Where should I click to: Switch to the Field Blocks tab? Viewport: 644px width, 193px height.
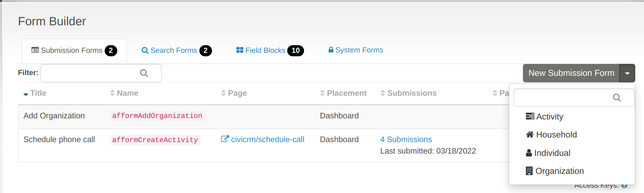coord(265,51)
